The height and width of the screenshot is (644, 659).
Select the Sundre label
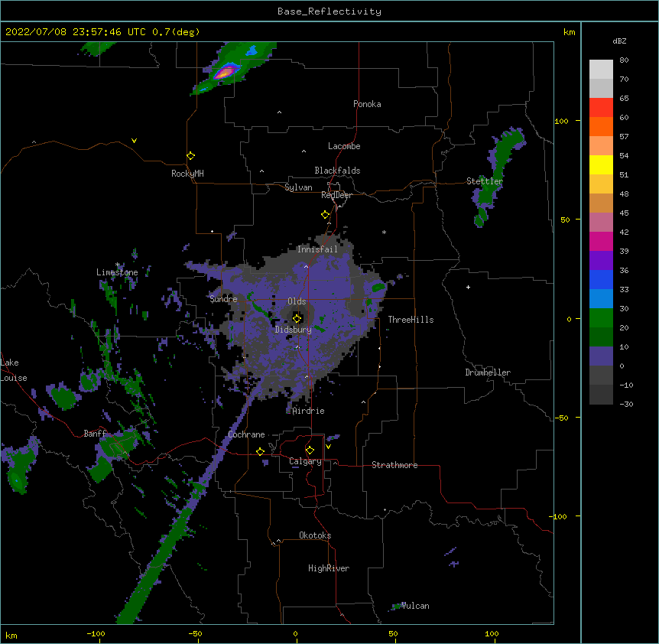tap(223, 299)
